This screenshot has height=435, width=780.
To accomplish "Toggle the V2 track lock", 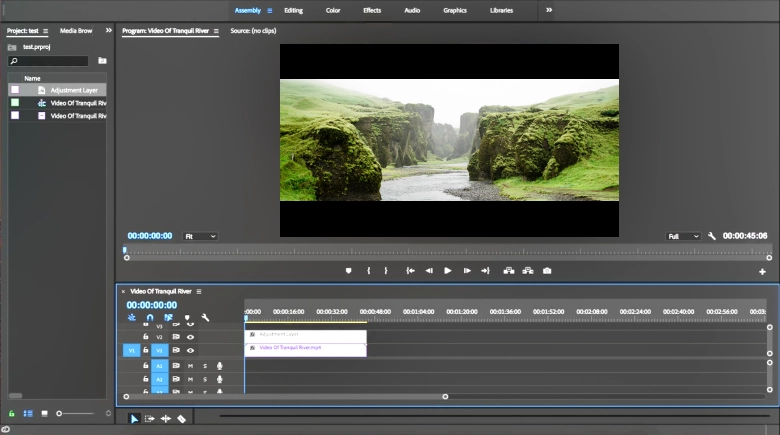I will tap(146, 337).
